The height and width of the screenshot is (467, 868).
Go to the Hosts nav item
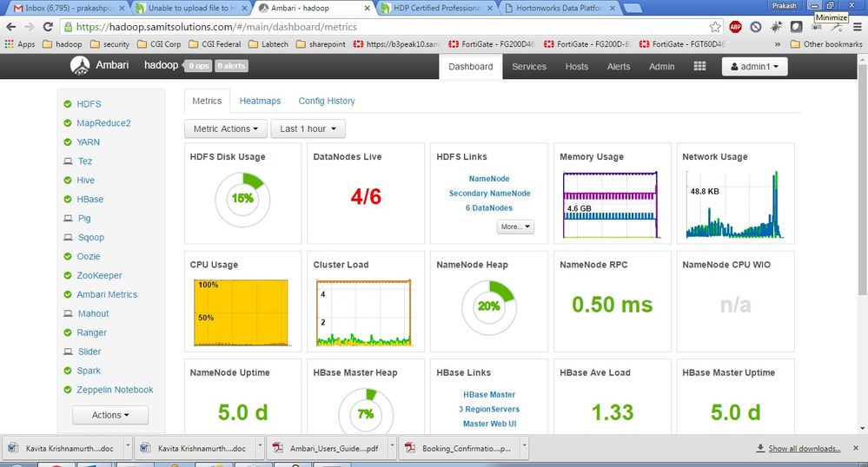[576, 66]
